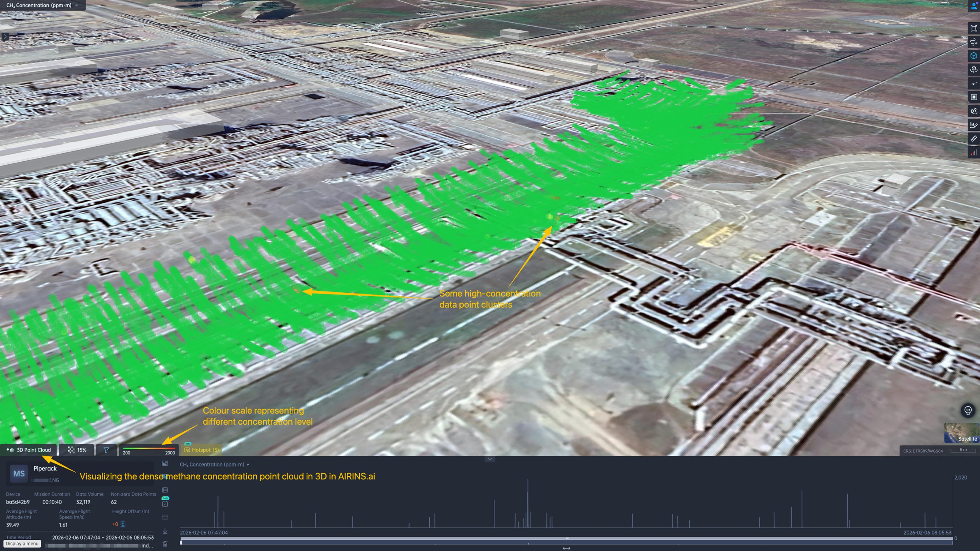
Task: Delete mission using trash icon
Action: pos(165,544)
